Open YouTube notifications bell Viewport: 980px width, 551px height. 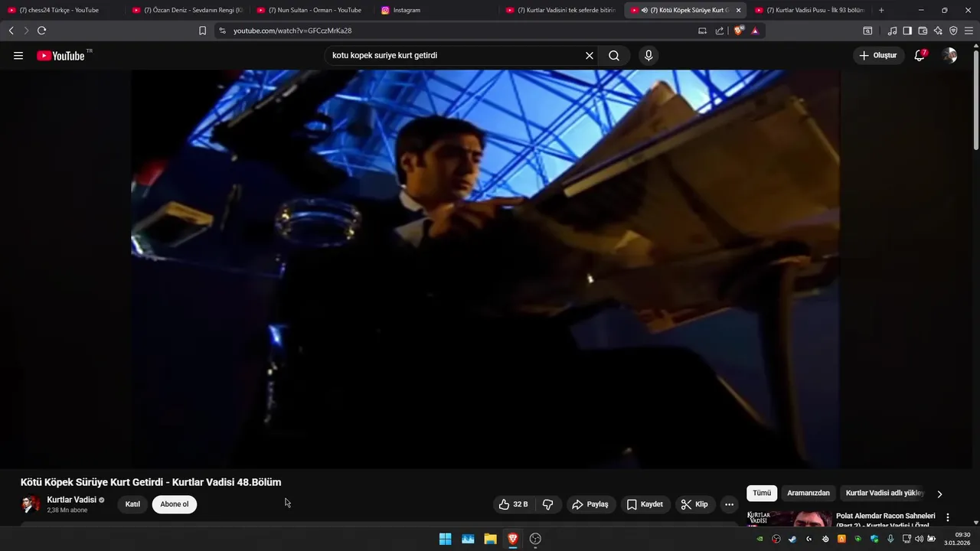pos(920,56)
